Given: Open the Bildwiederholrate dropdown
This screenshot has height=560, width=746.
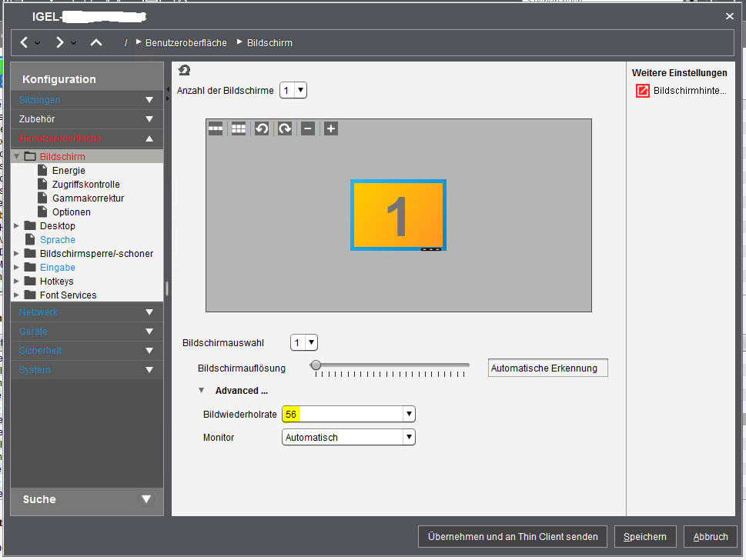Looking at the screenshot, I should [x=409, y=415].
